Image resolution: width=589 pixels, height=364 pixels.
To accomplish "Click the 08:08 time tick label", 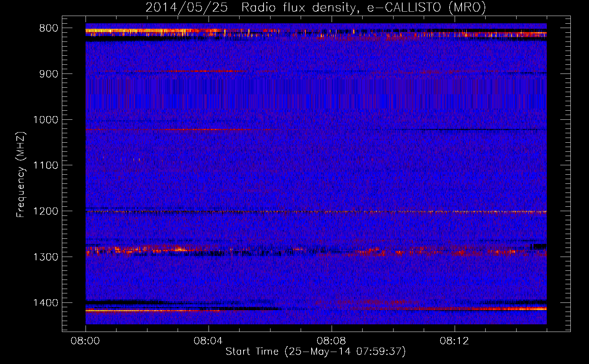I will [331, 341].
